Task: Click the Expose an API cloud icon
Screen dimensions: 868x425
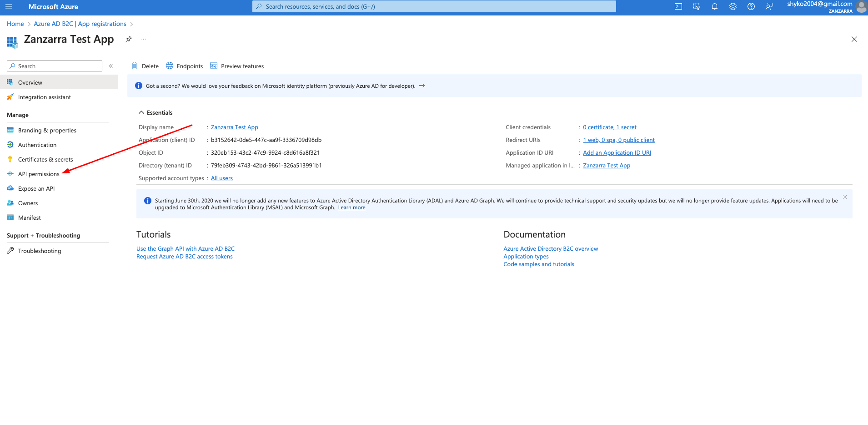Action: (10, 188)
